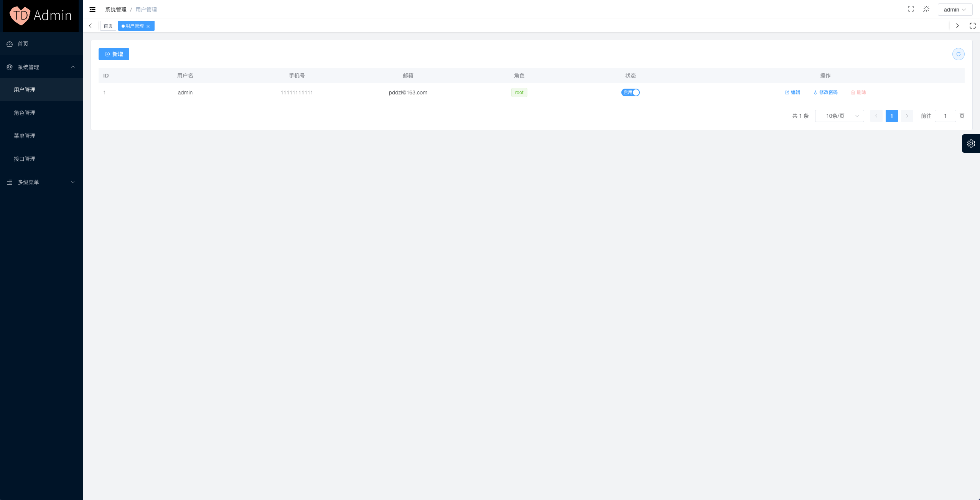Image resolution: width=980 pixels, height=500 pixels.
Task: Switch to the 首页 tab
Action: coord(108,26)
